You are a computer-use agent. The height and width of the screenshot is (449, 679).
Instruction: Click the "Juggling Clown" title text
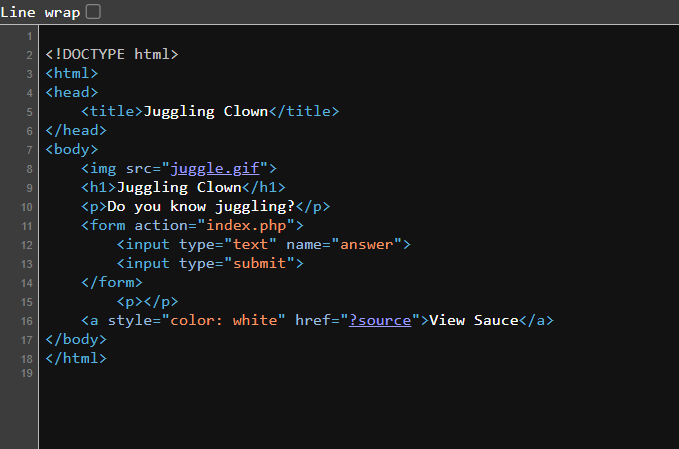coord(206,111)
